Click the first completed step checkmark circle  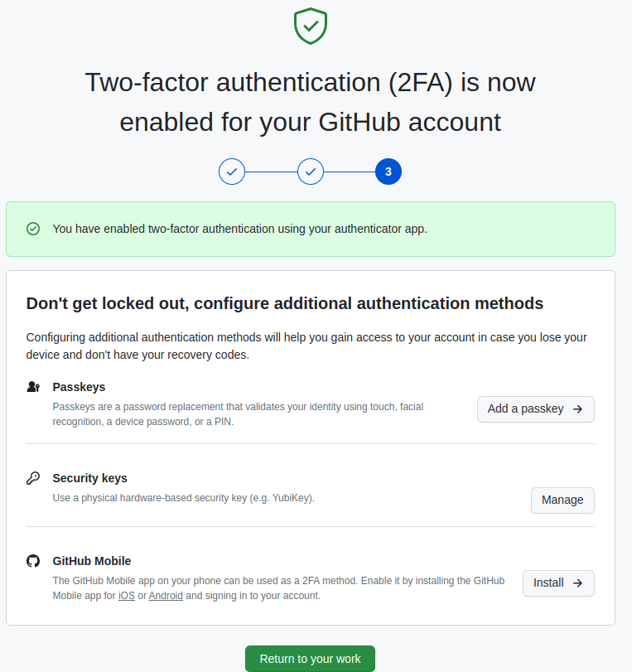pos(232,172)
